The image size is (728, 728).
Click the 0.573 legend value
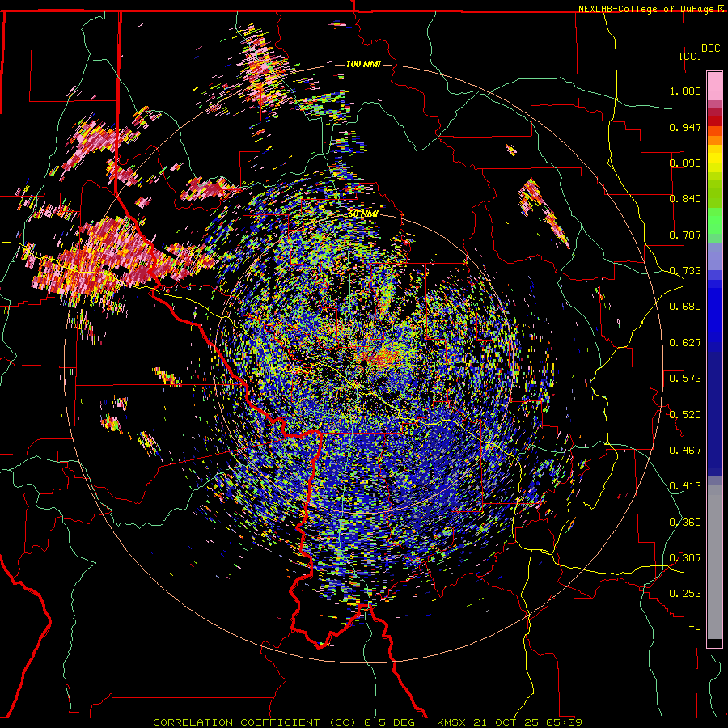point(685,379)
